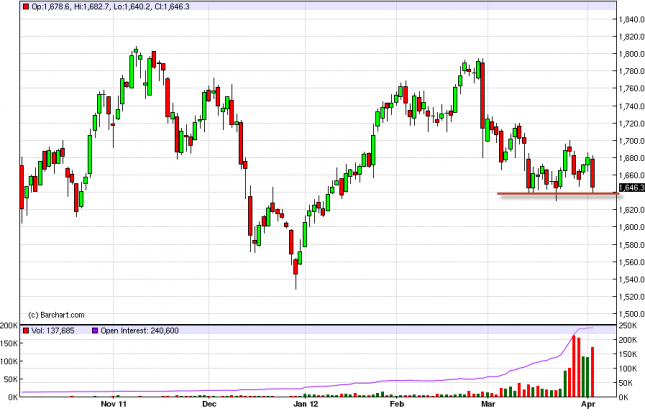645x416 pixels.
Task: Click the 1,800.0 price axis label
Action: [x=632, y=54]
